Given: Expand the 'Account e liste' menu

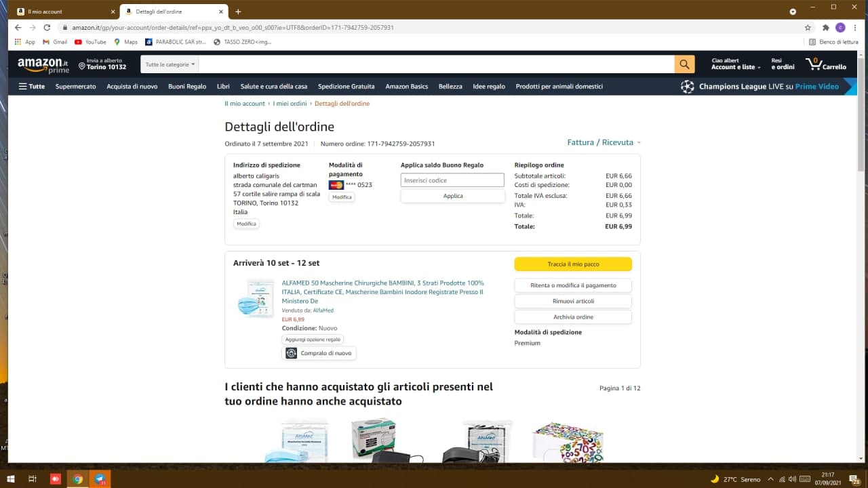Looking at the screenshot, I should 736,64.
